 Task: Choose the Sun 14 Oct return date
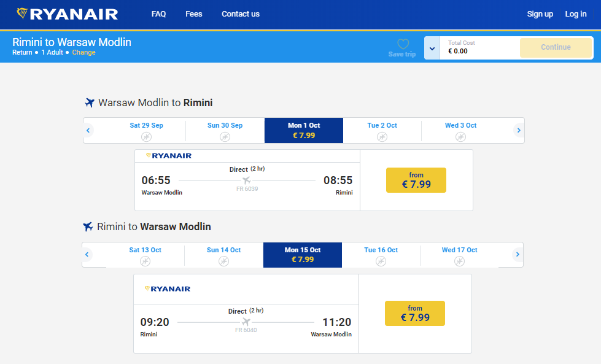[223, 255]
